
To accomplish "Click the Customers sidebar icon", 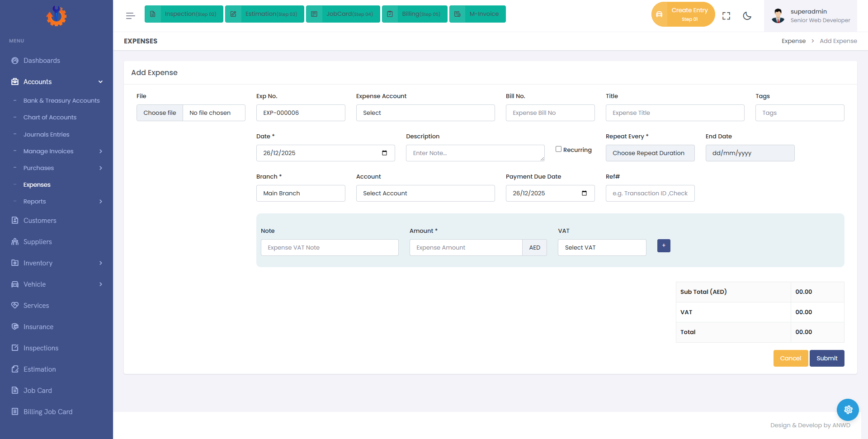I will click(15, 221).
